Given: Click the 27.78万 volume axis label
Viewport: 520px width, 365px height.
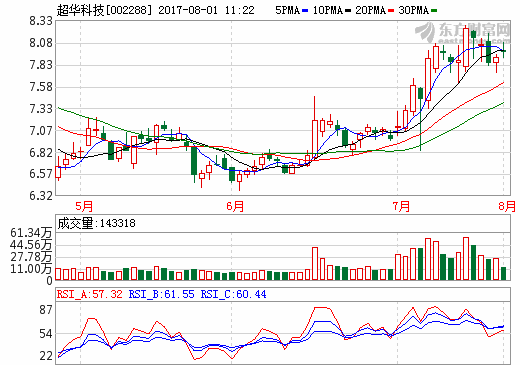Looking at the screenshot, I should [31, 257].
